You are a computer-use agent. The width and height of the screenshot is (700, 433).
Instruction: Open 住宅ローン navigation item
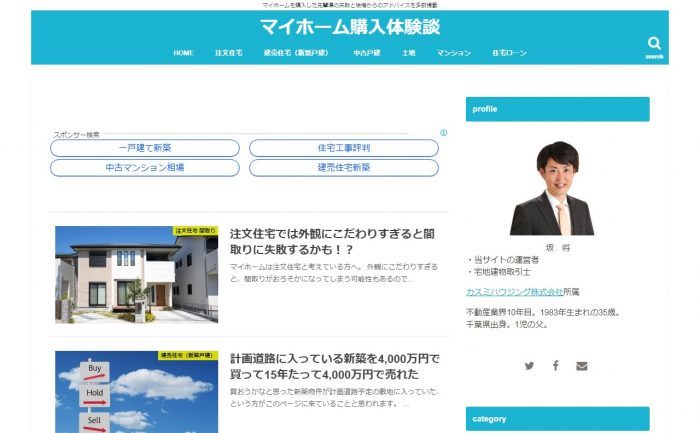tap(509, 52)
